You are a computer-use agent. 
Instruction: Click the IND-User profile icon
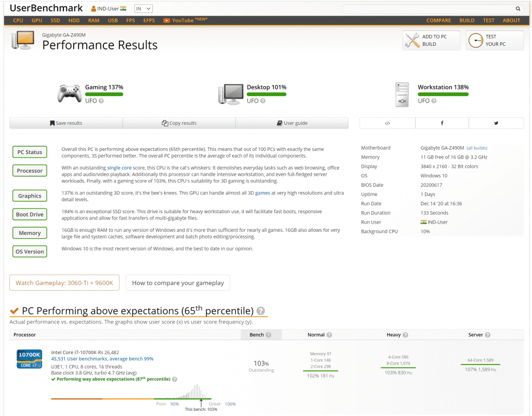click(x=94, y=9)
